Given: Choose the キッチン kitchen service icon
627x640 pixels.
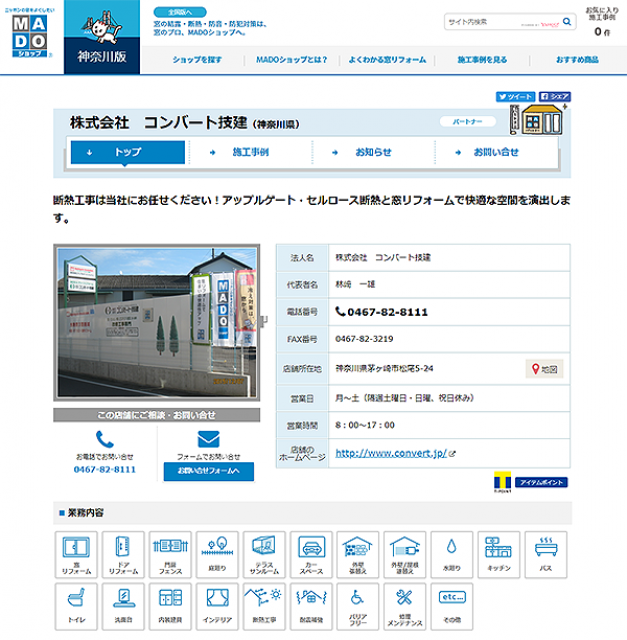Looking at the screenshot, I should pos(498,554).
